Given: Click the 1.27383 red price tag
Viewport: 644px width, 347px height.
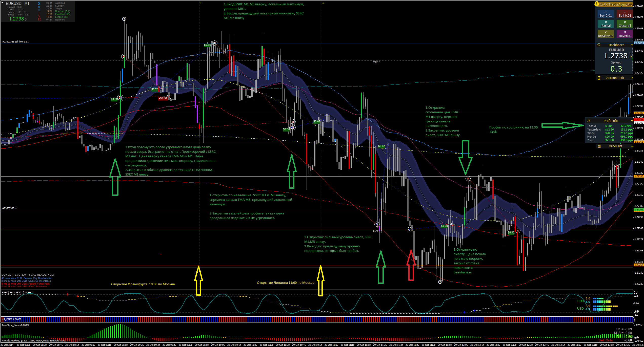Looking at the screenshot, I should pyautogui.click(x=639, y=119).
